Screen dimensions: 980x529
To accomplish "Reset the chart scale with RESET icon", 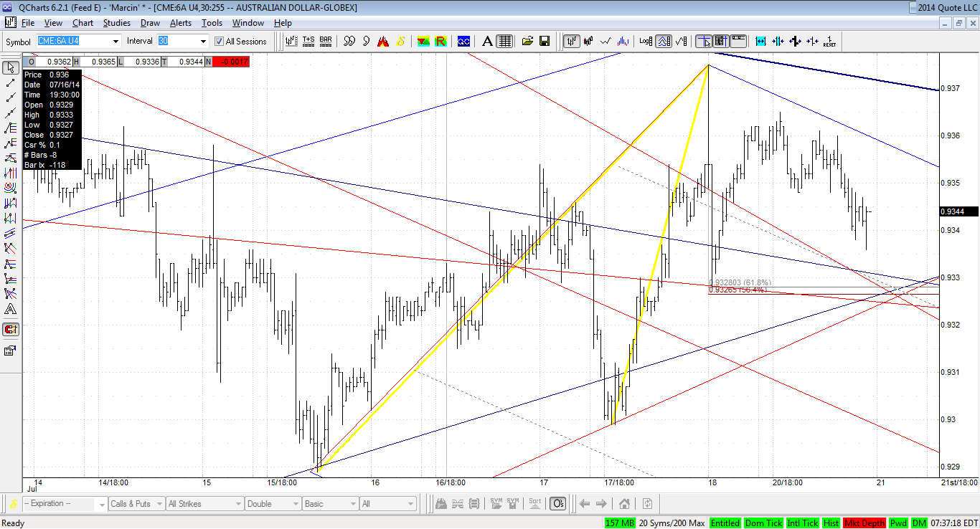I will click(829, 41).
